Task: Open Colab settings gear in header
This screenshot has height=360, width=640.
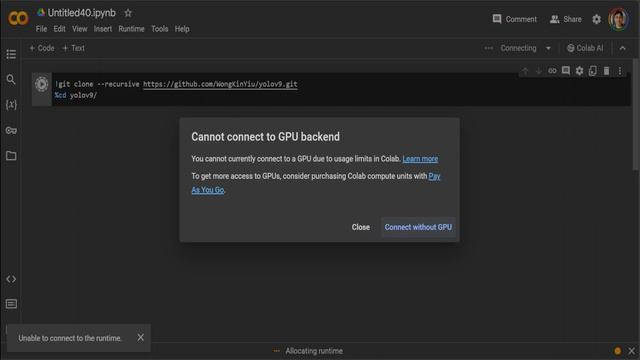Action: (x=596, y=19)
